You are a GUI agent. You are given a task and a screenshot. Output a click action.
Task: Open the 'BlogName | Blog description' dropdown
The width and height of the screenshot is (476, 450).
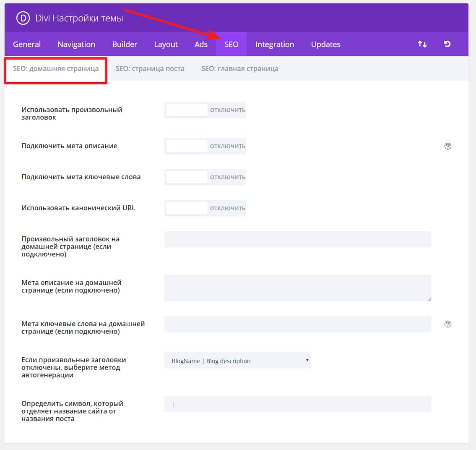pos(237,361)
